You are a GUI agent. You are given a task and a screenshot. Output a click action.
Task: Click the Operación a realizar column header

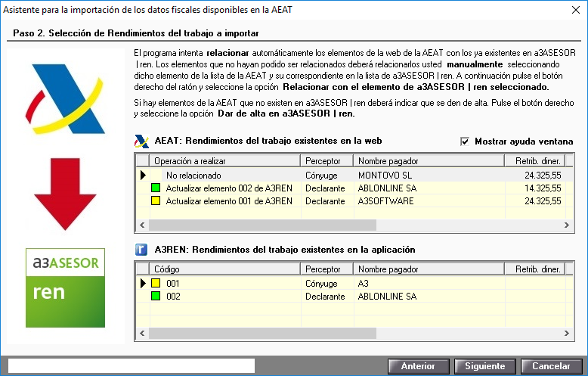pos(225,161)
